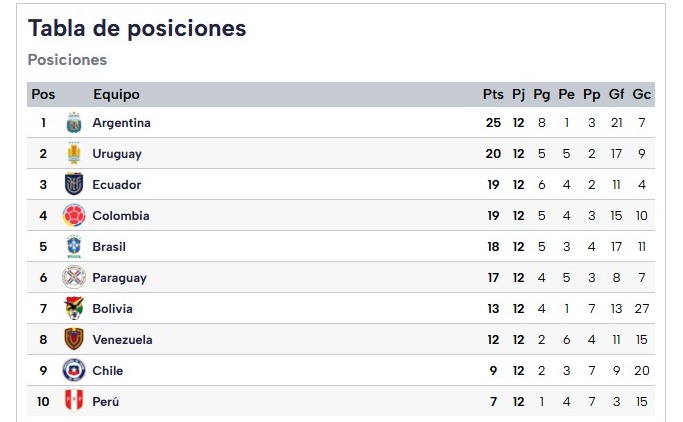Click the Bolivia team crest icon
This screenshot has width=683, height=422.
point(74,308)
